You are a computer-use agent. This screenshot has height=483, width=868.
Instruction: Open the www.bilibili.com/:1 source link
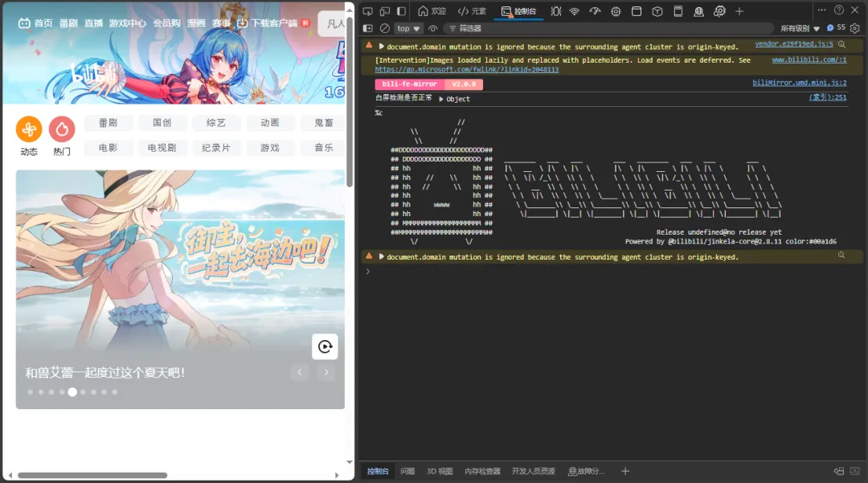click(809, 59)
